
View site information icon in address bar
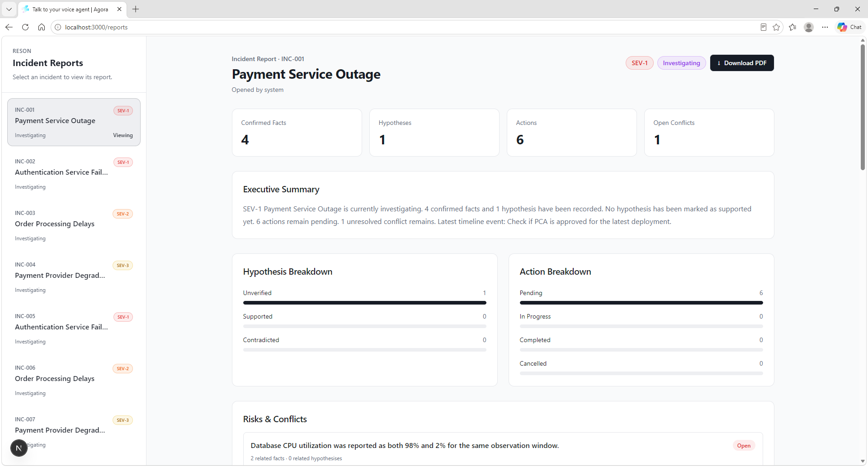58,27
